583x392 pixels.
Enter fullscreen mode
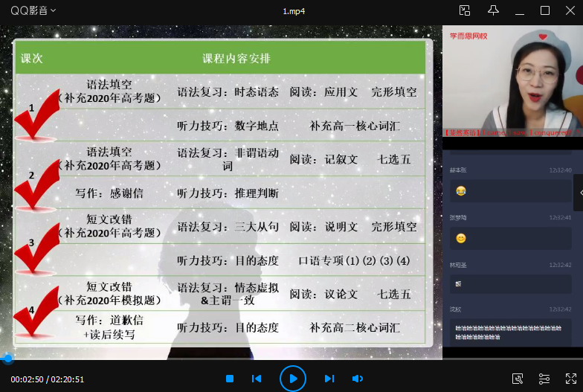(570, 379)
